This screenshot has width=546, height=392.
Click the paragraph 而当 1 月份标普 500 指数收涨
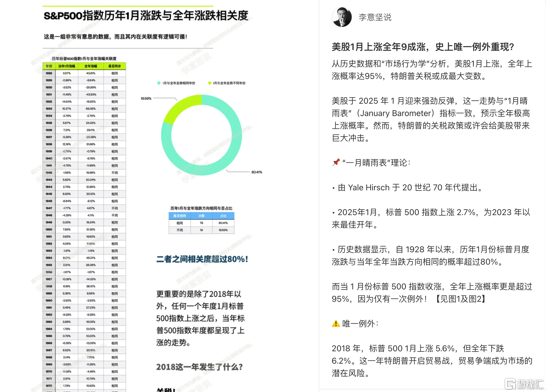[432, 292]
